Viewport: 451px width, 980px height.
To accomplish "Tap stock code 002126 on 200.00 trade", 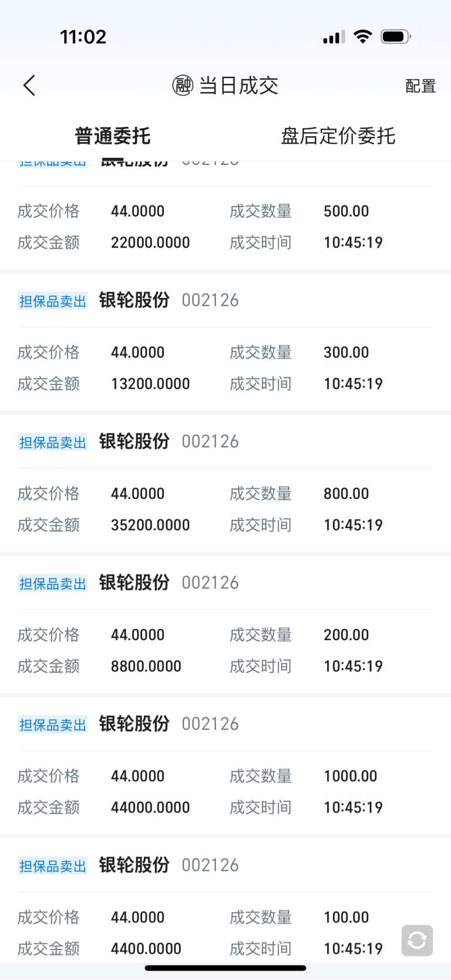I will 210,583.
